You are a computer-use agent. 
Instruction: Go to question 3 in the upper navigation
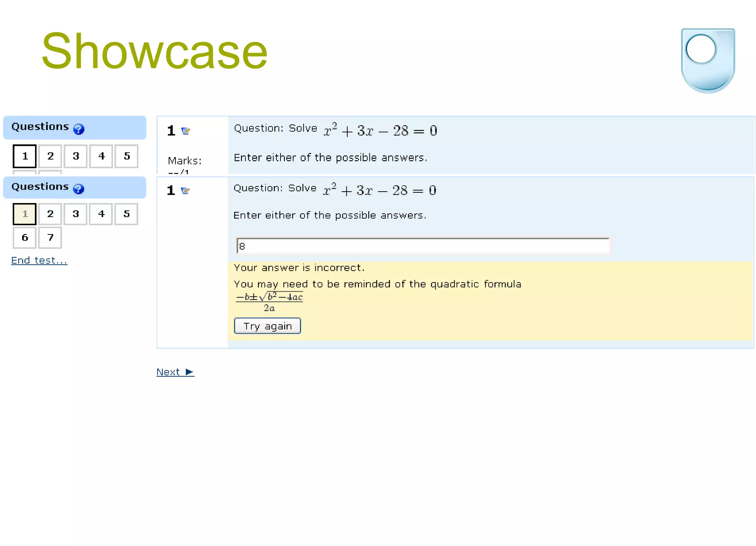click(76, 156)
